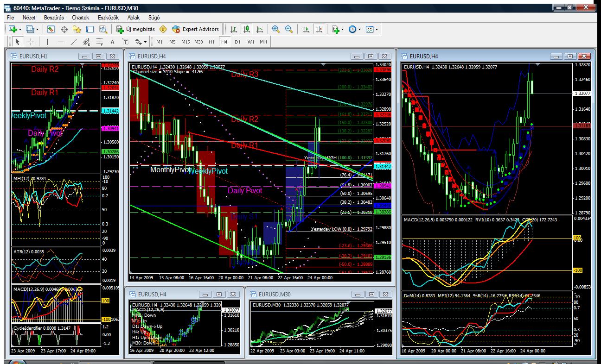
Task: Switch timeframe to MN
Action: click(263, 42)
